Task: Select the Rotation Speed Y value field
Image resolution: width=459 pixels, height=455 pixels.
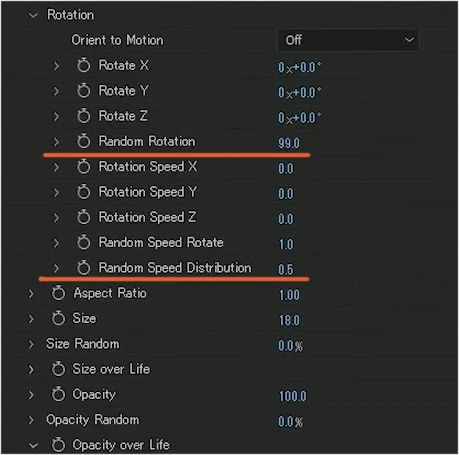Action: pyautogui.click(x=286, y=194)
